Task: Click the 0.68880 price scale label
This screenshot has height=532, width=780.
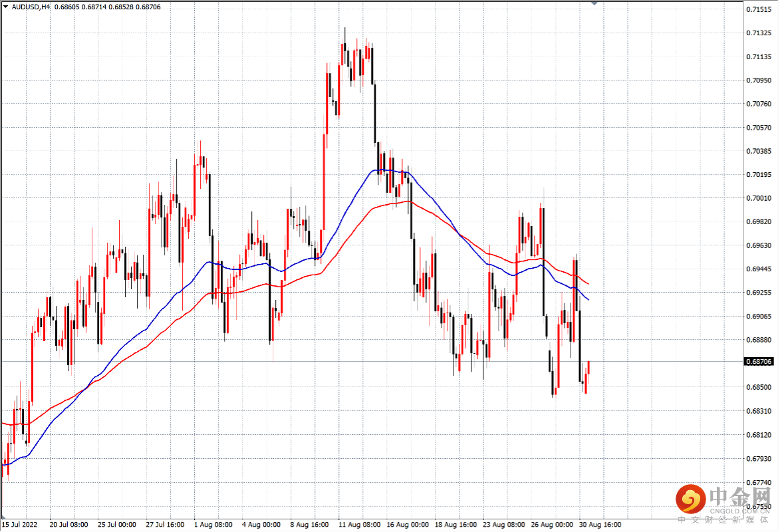Action: click(759, 340)
